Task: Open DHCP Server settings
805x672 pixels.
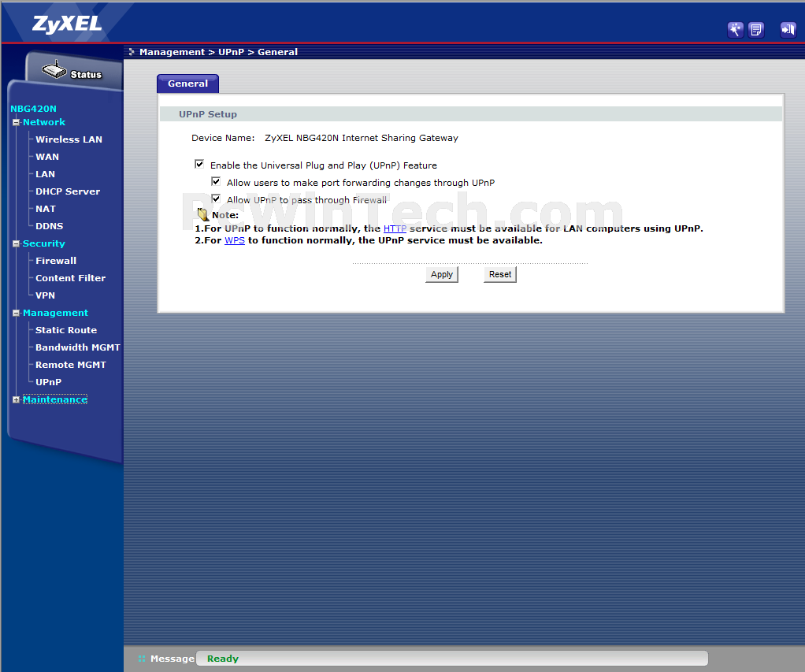Action: (x=68, y=191)
